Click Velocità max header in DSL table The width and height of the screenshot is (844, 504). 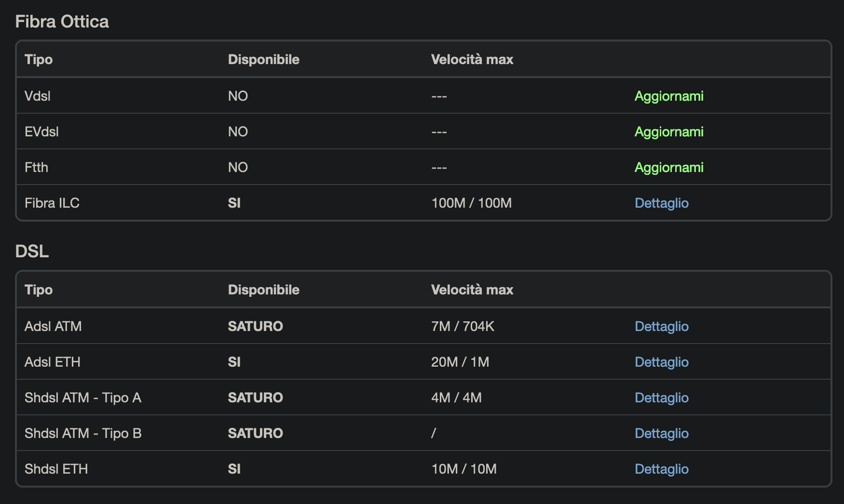click(472, 290)
